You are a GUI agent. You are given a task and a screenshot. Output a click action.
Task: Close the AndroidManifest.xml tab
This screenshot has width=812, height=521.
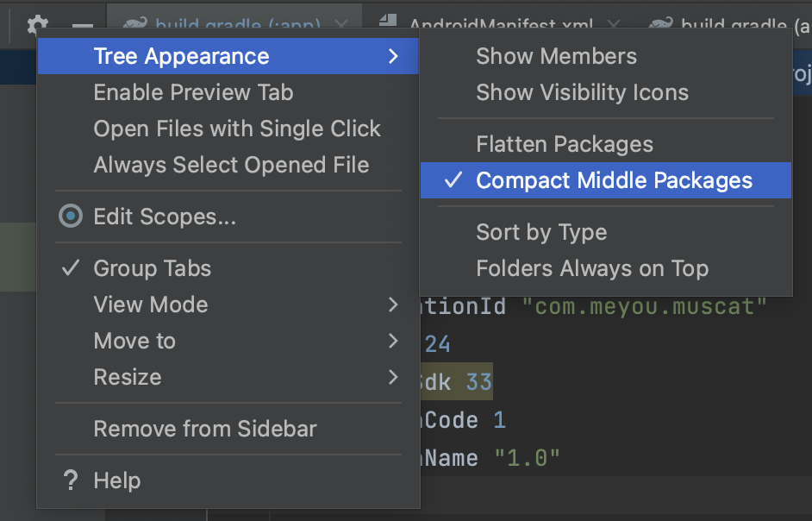614,25
